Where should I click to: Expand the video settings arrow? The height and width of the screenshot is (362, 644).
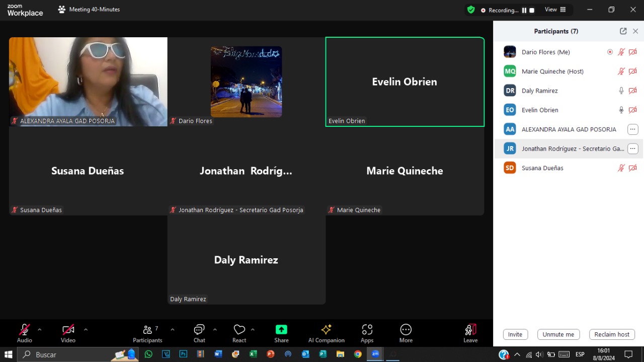(86, 330)
